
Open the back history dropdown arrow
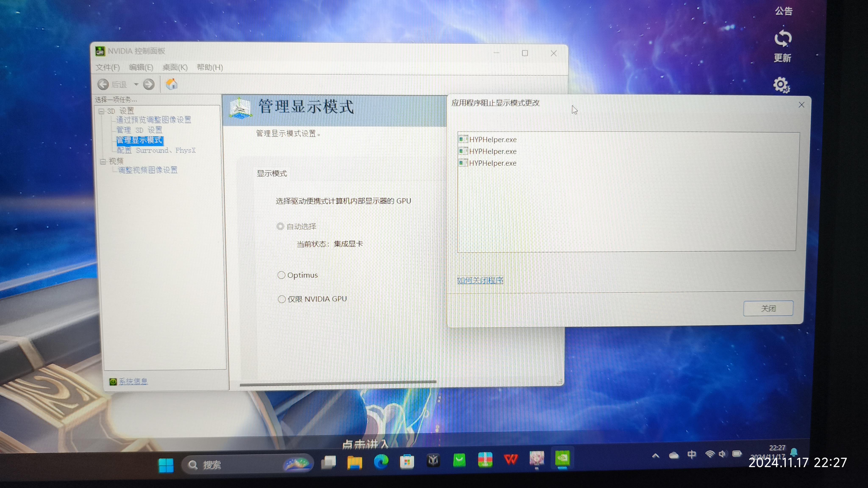coord(136,84)
